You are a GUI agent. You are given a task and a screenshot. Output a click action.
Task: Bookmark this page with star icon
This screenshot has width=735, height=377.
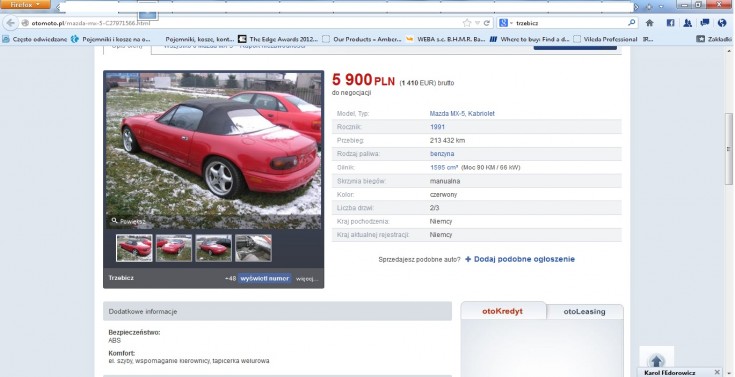(x=467, y=23)
